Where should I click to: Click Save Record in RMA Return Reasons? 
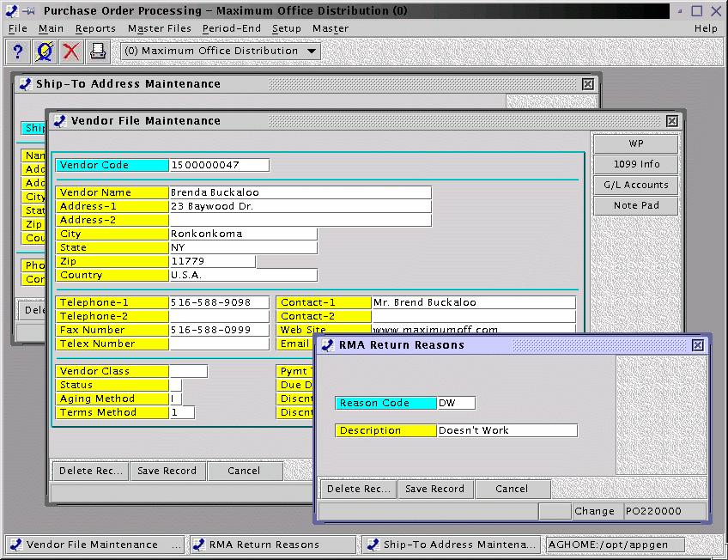(434, 489)
